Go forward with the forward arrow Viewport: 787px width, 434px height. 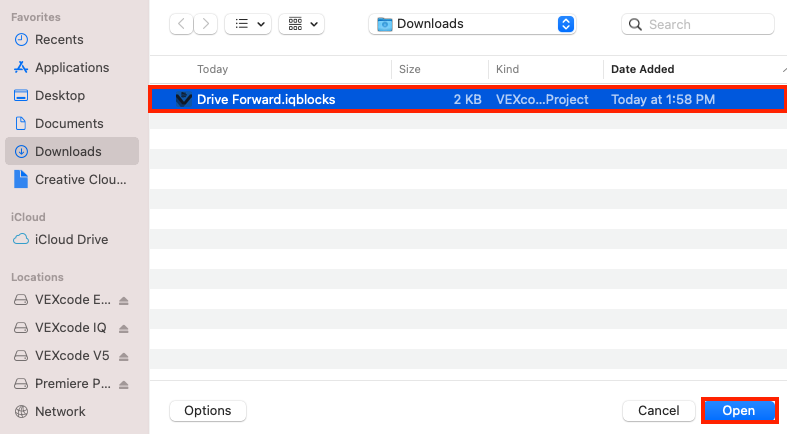206,24
